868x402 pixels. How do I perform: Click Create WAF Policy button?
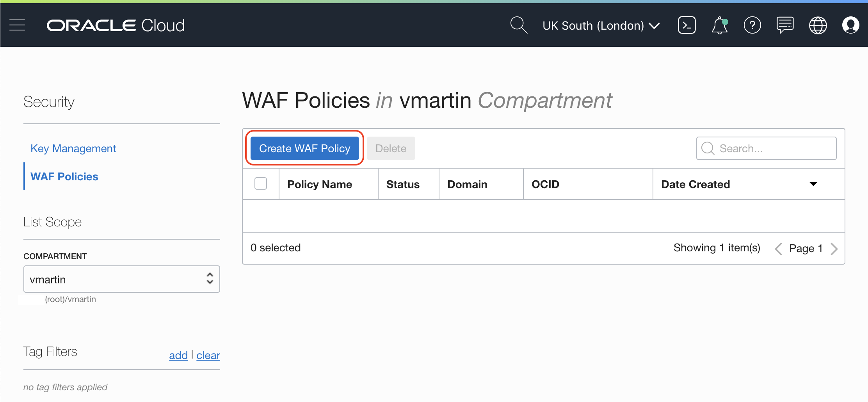coord(304,148)
